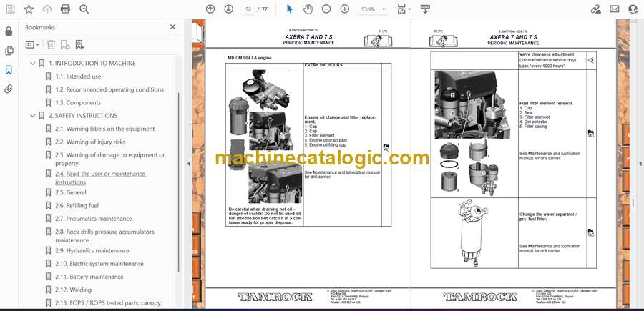
Task: Open bookmark 2.11. Battery maintenance
Action: [x=89, y=277]
